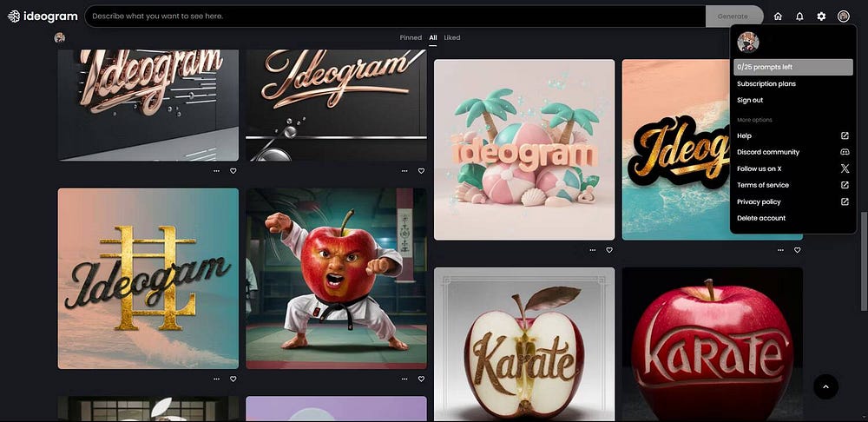Like the chrome Ideogram script image

(421, 171)
